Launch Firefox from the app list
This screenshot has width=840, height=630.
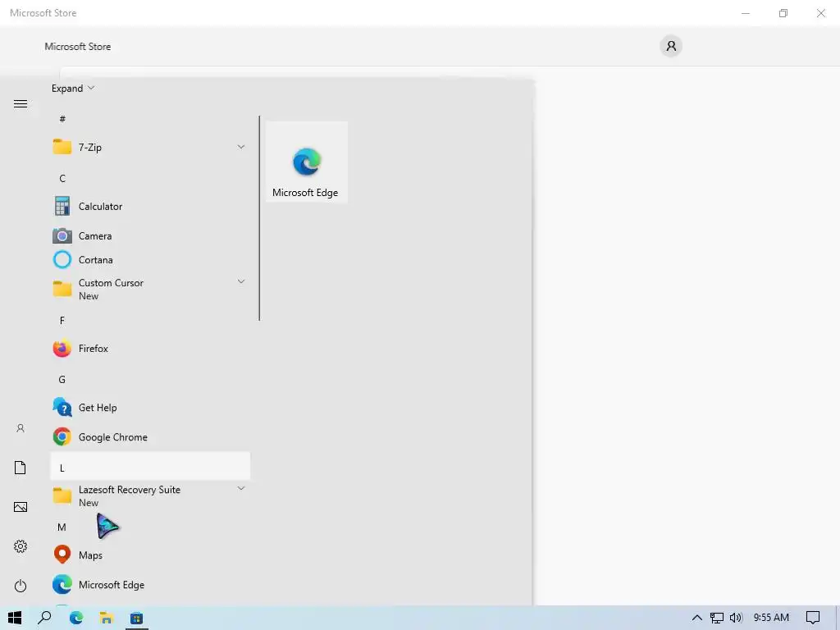coord(150,348)
